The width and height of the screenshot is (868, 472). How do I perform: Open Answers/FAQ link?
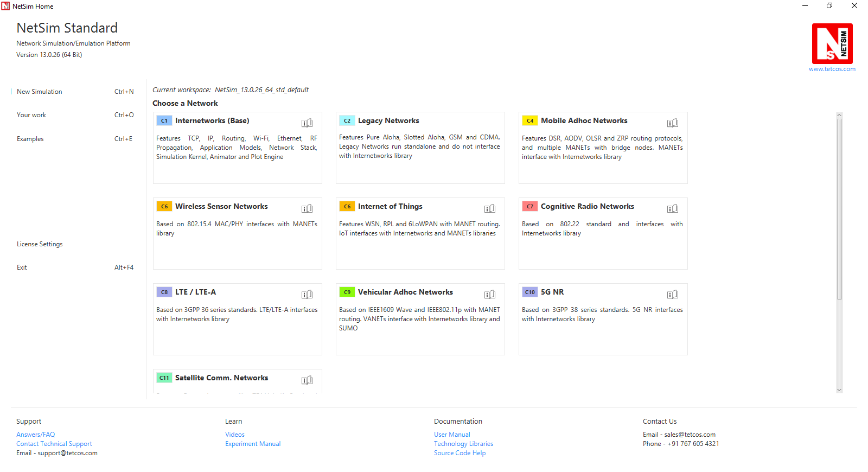(36, 435)
